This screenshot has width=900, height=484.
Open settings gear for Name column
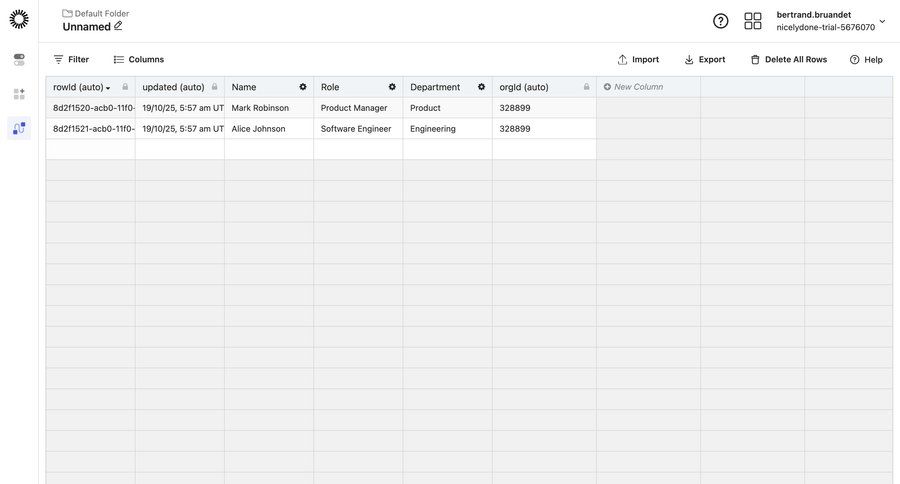pos(303,87)
